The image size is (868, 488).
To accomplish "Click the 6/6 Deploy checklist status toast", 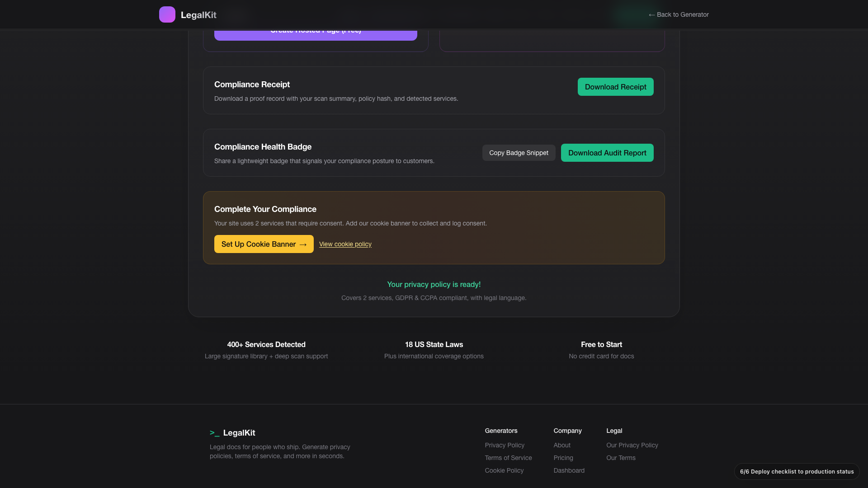I will (x=797, y=471).
